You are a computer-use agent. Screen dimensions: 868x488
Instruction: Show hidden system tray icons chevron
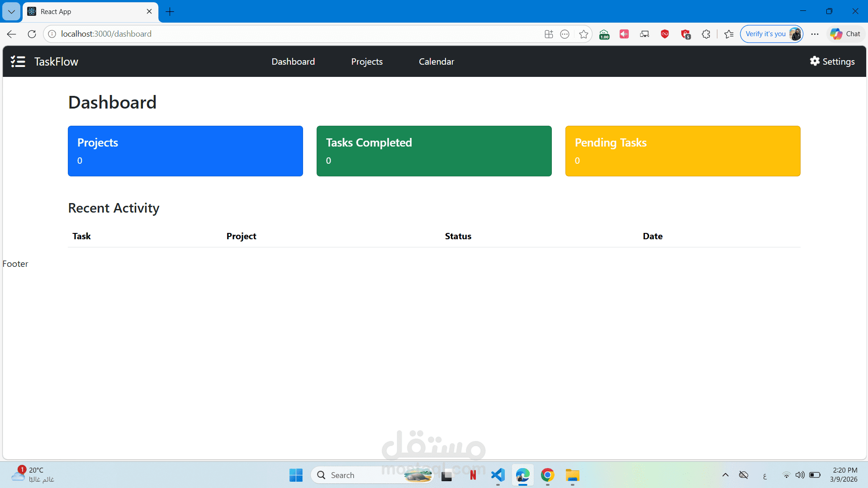725,475
